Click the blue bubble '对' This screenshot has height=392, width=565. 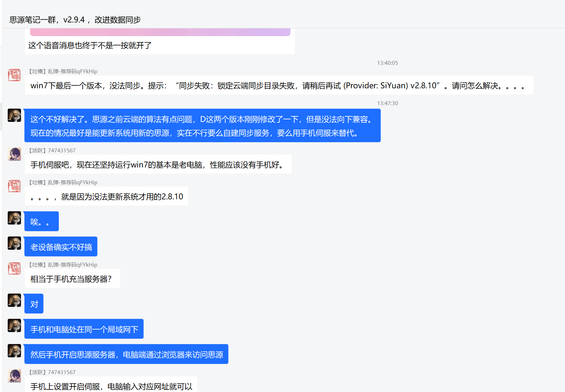coord(34,304)
